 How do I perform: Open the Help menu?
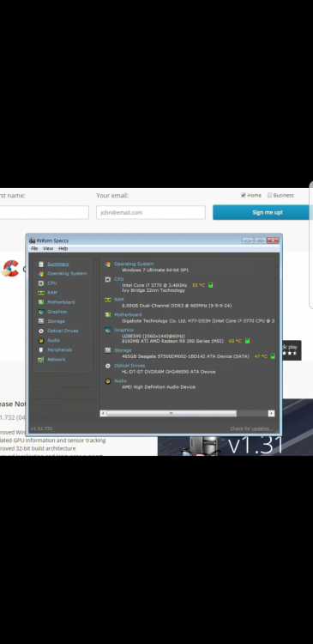click(63, 248)
